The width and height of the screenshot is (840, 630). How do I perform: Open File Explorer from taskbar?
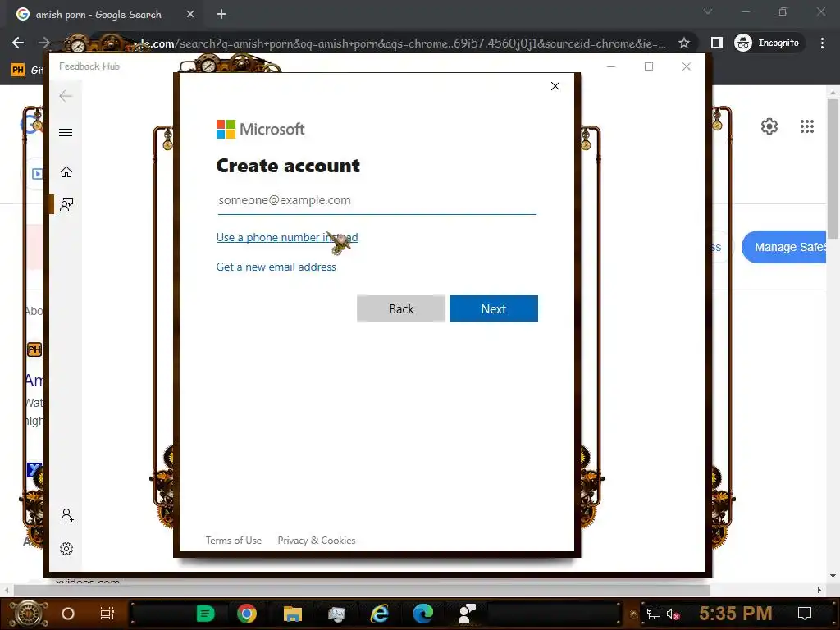coord(293,614)
